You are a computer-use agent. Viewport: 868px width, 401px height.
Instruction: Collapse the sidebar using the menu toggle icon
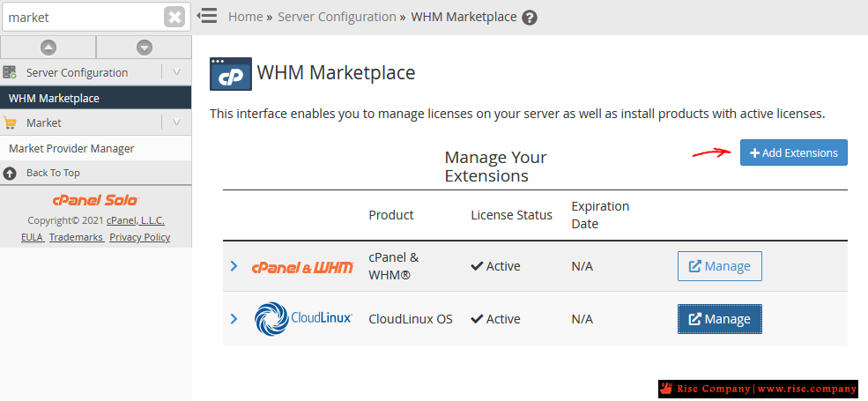coord(207,16)
